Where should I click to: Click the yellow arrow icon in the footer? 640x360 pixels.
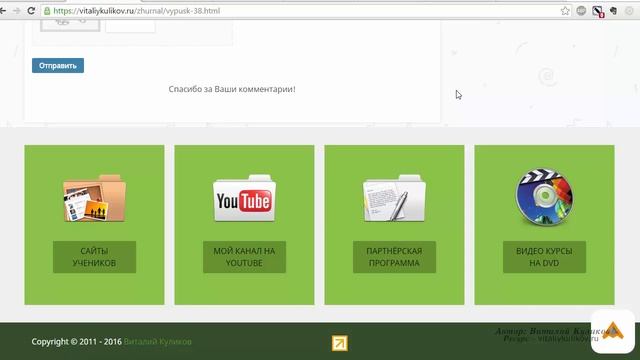(x=340, y=343)
